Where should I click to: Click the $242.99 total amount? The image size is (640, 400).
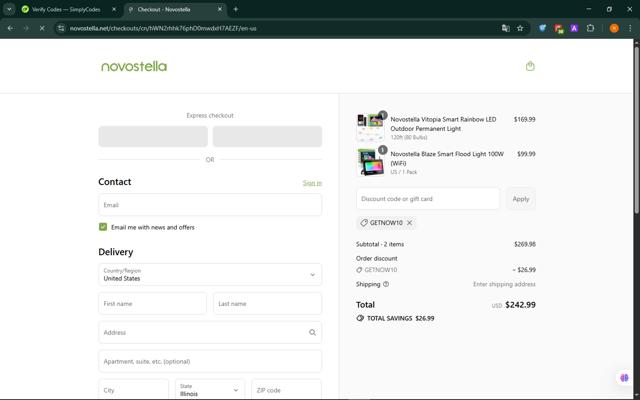520,305
